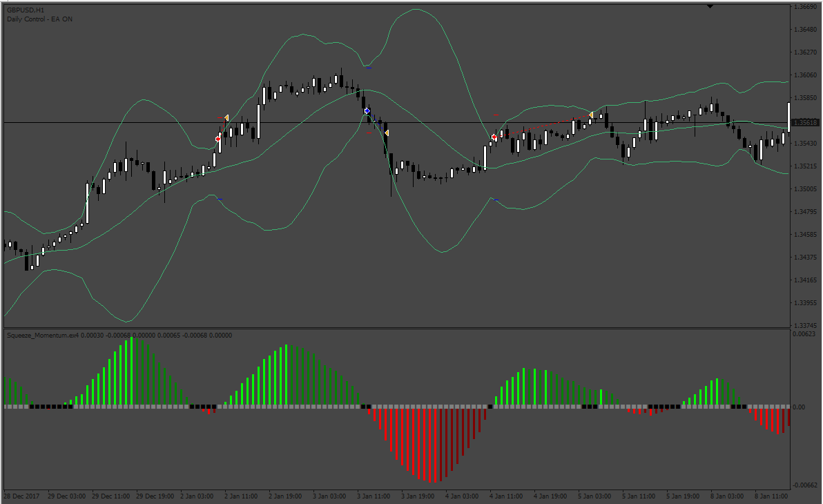Click the red dashed trade line from 4 Jan

pos(542,126)
